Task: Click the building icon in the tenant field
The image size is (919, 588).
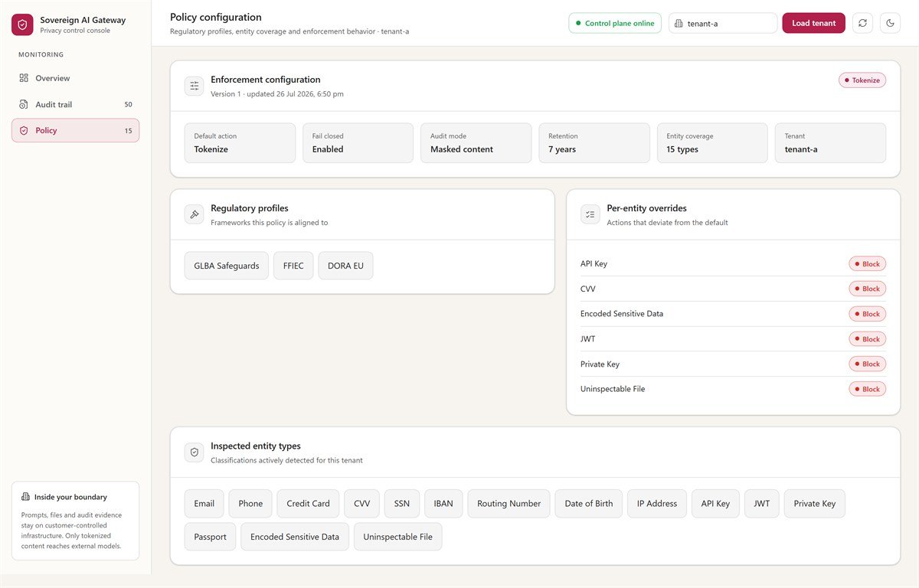Action: pos(679,24)
